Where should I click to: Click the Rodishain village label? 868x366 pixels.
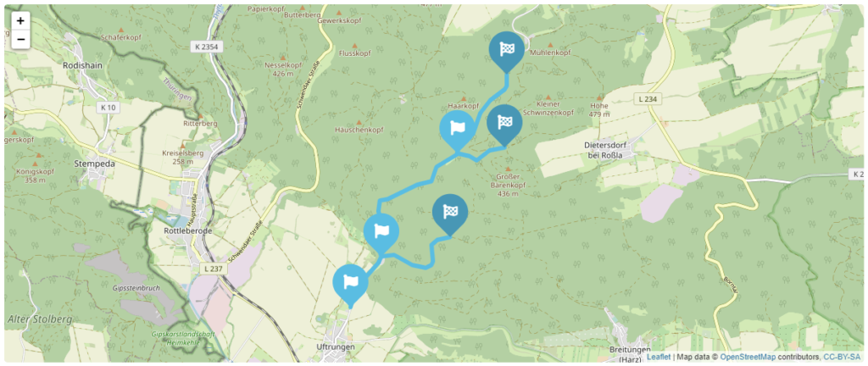[x=82, y=65]
